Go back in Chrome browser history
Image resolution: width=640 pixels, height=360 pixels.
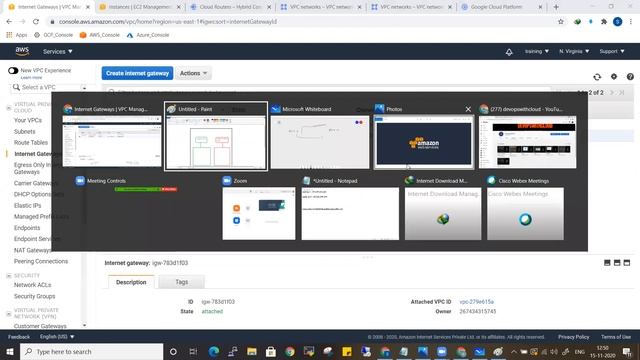(x=9, y=22)
